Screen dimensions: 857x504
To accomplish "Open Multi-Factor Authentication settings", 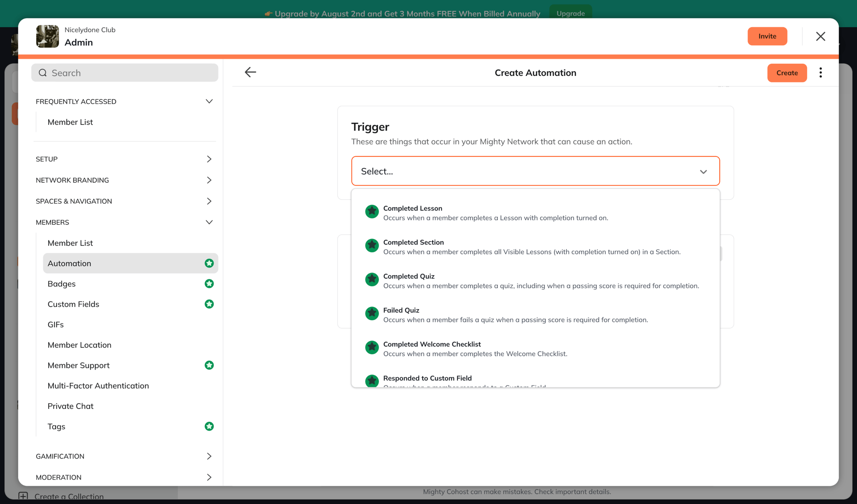I will coord(98,385).
